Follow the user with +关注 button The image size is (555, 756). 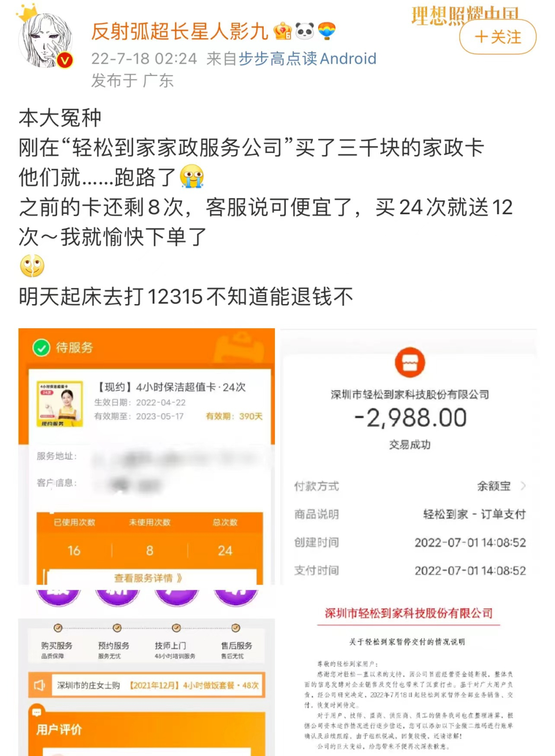(497, 37)
